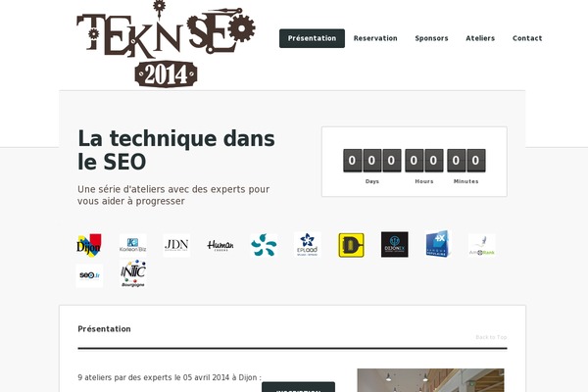Image resolution: width=588 pixels, height=392 pixels.
Task: Open the JDN sponsor logo
Action: click(176, 245)
